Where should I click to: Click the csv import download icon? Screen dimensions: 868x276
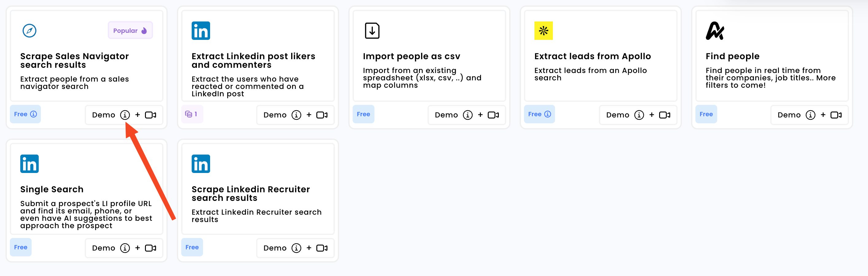(x=372, y=31)
